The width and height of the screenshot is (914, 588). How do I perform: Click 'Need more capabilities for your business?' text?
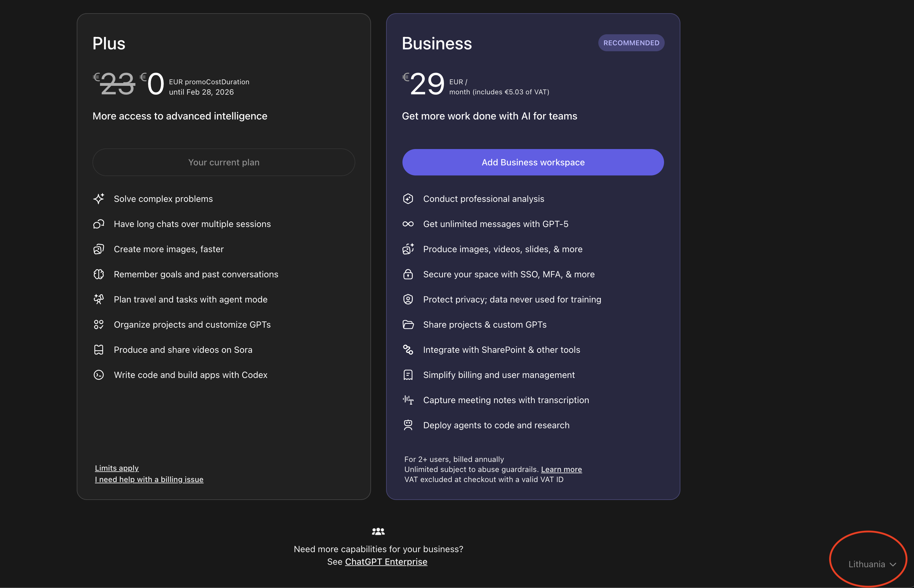pyautogui.click(x=378, y=549)
